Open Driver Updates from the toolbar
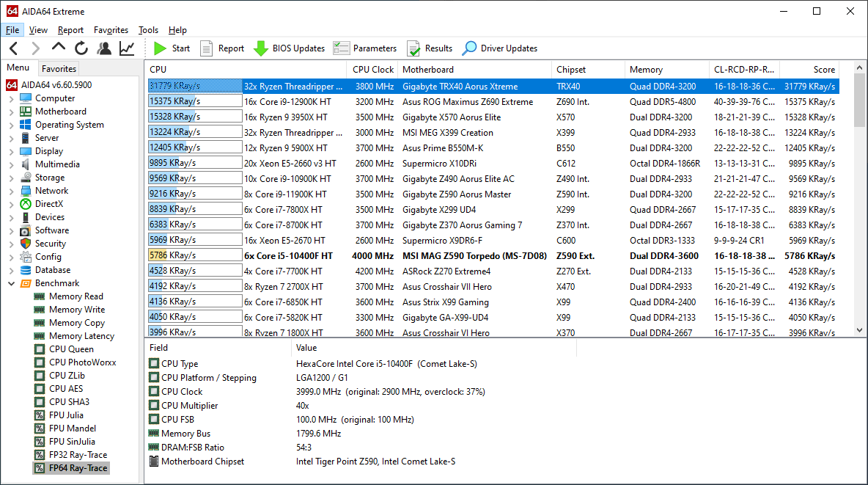This screenshot has height=485, width=868. (500, 48)
